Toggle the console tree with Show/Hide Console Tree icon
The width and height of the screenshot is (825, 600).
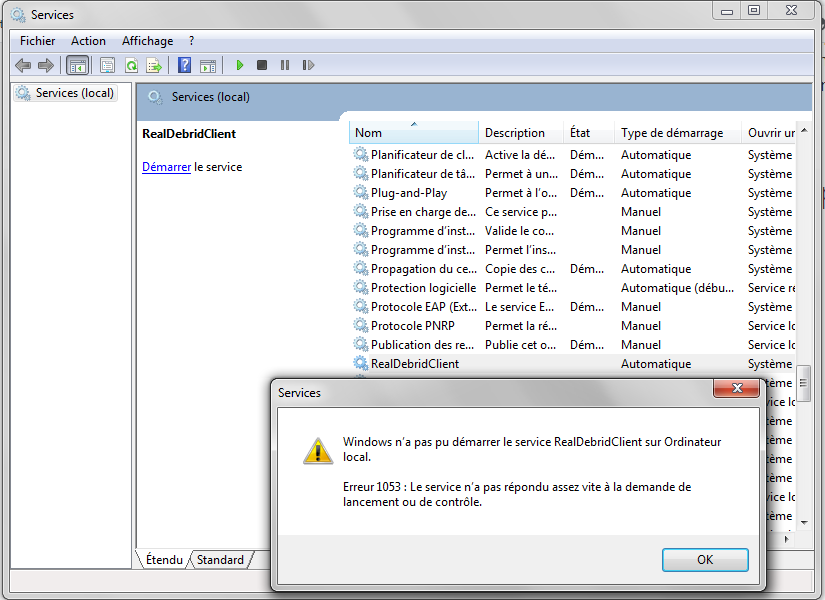pos(77,64)
